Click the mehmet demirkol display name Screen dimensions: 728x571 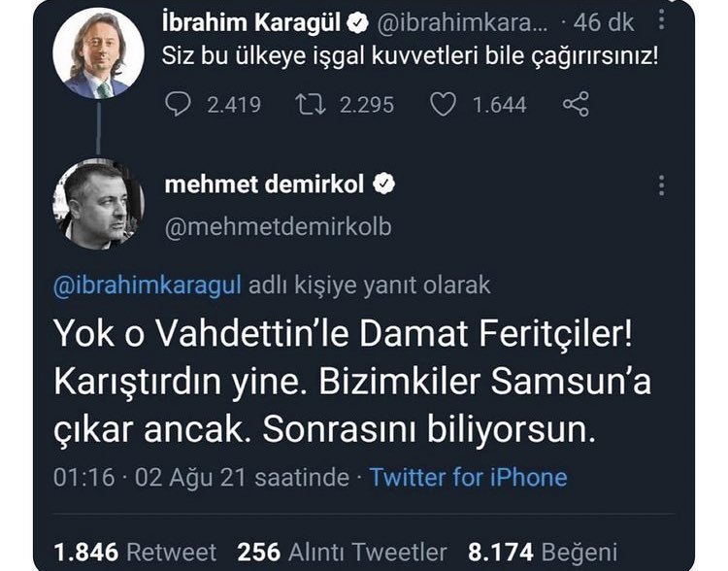[268, 185]
